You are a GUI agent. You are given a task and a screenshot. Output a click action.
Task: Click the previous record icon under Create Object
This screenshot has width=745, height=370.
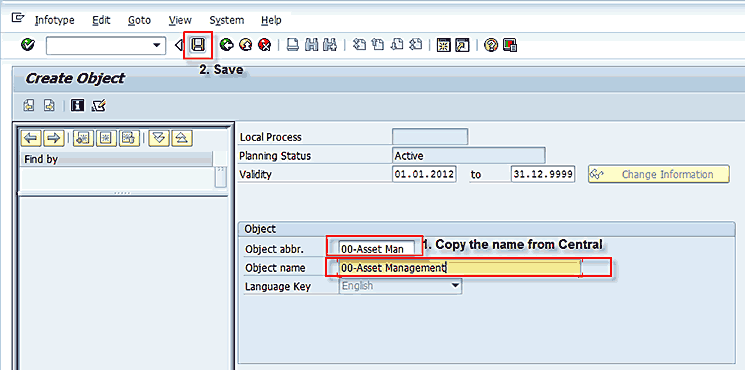[29, 105]
